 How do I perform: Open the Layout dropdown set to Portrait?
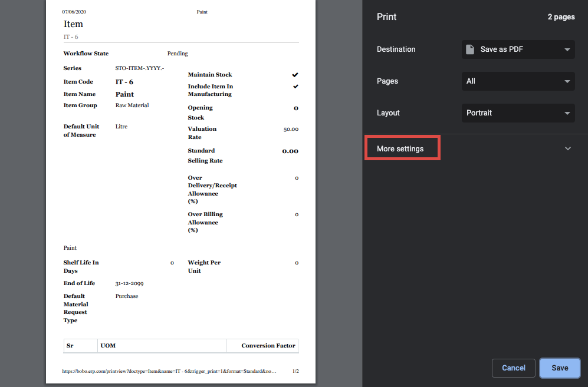coord(518,113)
